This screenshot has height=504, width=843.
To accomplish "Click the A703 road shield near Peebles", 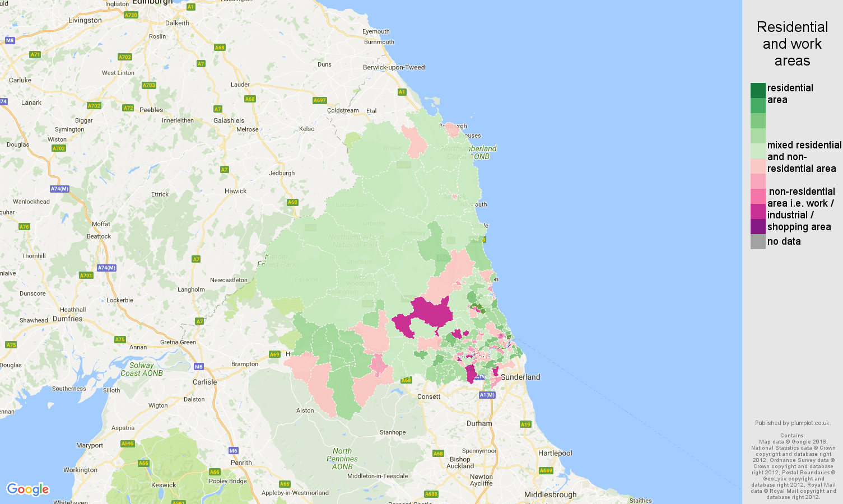I will pos(148,85).
